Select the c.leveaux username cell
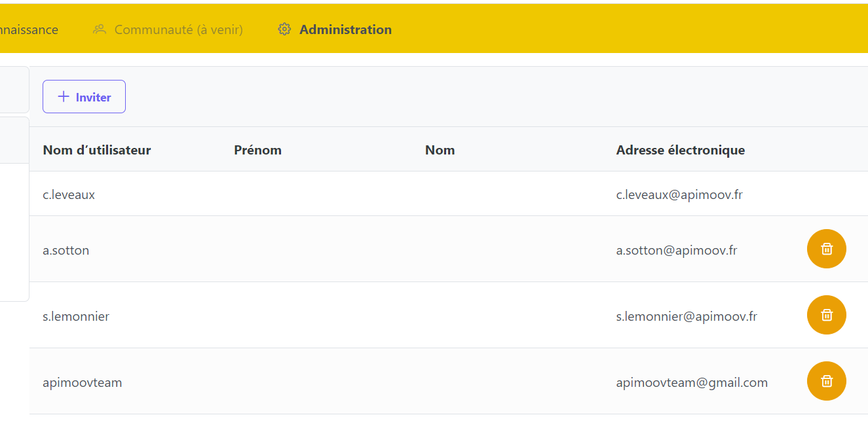Image resolution: width=868 pixels, height=434 pixels. coord(69,194)
